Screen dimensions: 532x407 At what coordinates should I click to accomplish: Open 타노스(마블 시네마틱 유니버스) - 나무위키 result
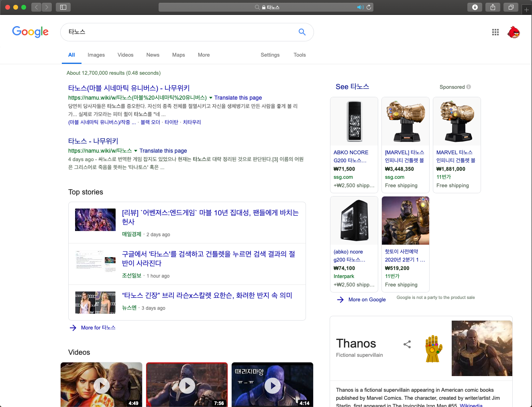pyautogui.click(x=129, y=88)
